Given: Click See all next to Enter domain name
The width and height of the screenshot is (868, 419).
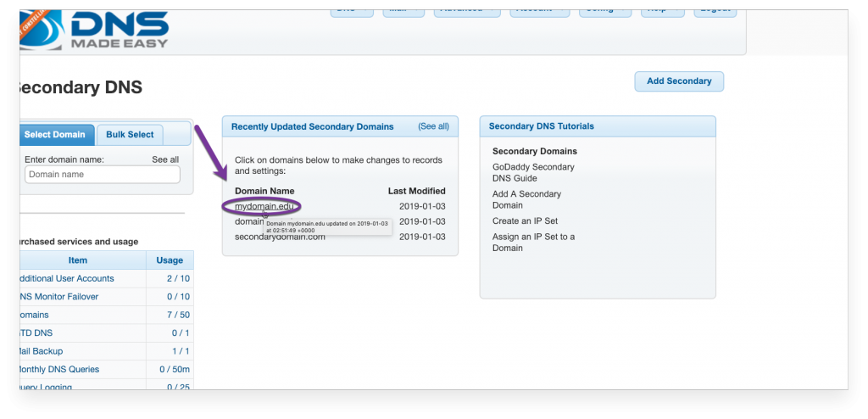Looking at the screenshot, I should 165,159.
